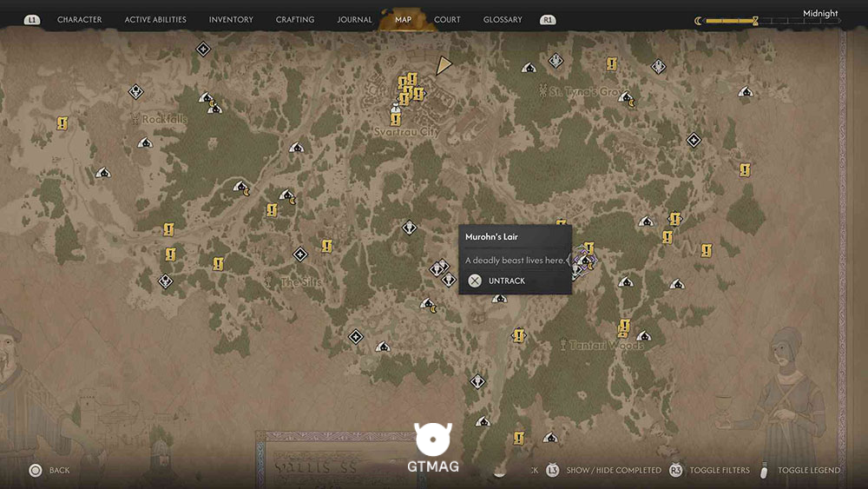Screen dimensions: 868x489
Task: Click The Silts region label
Action: coord(300,282)
